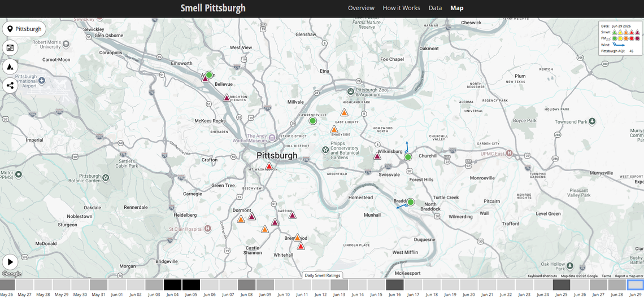Viewport: 644px width, 298px height.
Task: Click the smell triangle icon button
Action: click(x=10, y=67)
